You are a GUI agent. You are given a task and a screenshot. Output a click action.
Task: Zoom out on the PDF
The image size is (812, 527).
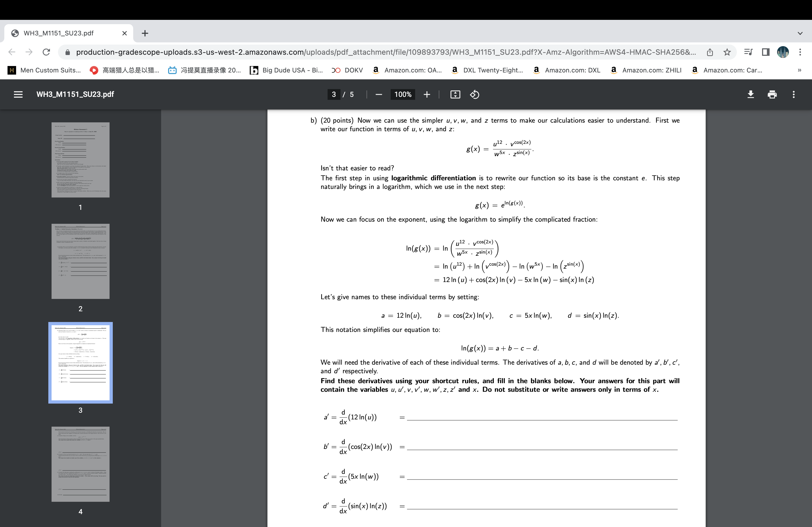[379, 94]
